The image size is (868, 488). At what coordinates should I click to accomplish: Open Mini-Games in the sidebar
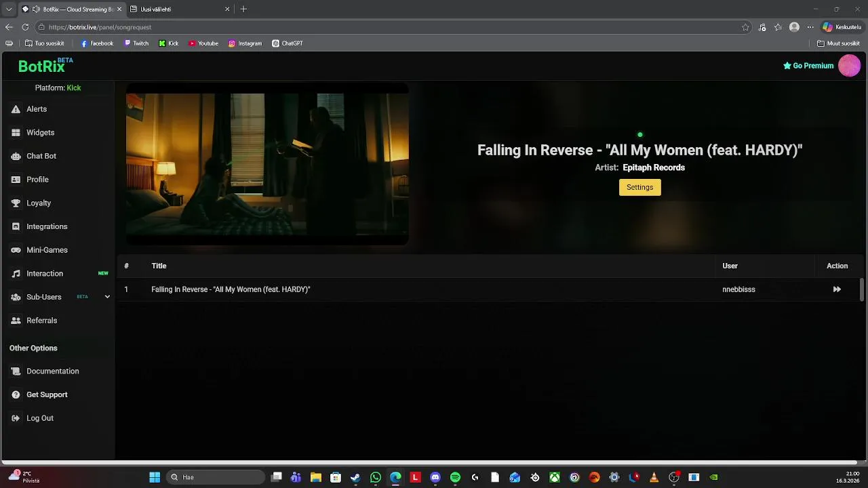pyautogui.click(x=47, y=250)
